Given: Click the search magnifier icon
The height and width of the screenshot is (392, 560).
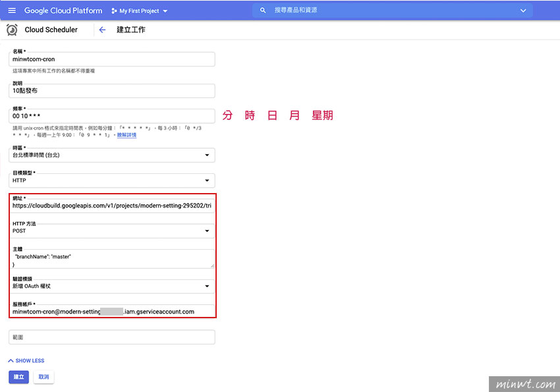Looking at the screenshot, I should (x=263, y=11).
